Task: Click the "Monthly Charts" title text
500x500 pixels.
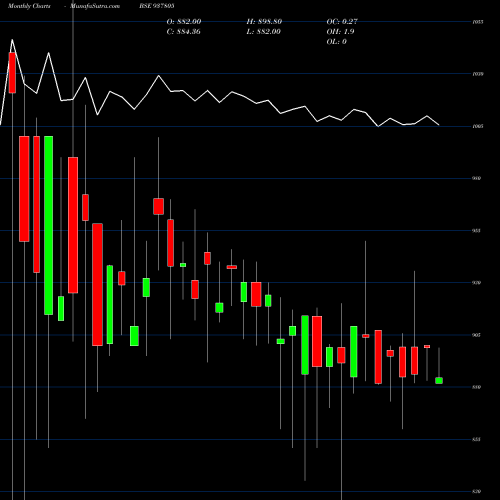Action: click(29, 6)
